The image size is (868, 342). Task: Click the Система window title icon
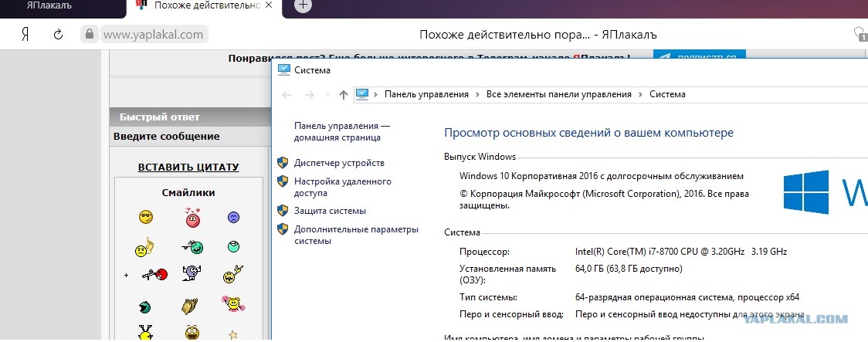pyautogui.click(x=283, y=69)
